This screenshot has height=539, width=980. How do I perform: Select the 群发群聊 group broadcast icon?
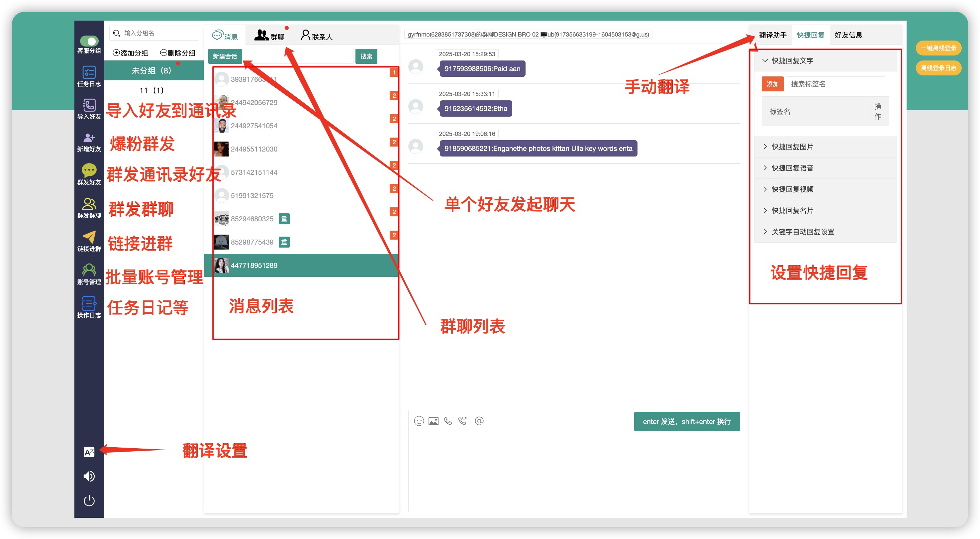click(x=89, y=204)
